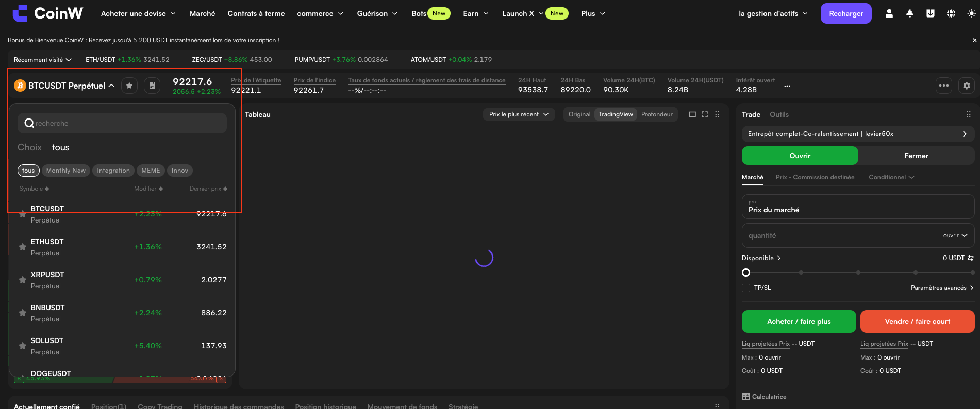Click the Disponible balance link

[761, 258]
